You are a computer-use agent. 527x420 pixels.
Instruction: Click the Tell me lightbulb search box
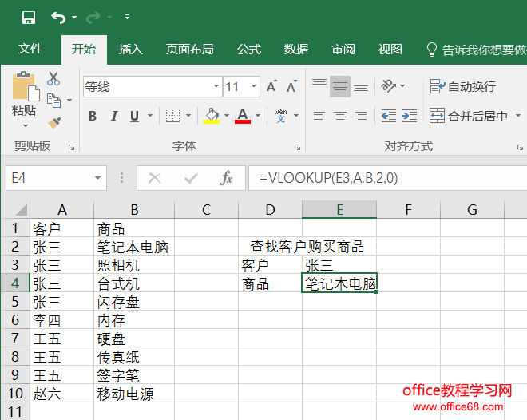tap(476, 50)
